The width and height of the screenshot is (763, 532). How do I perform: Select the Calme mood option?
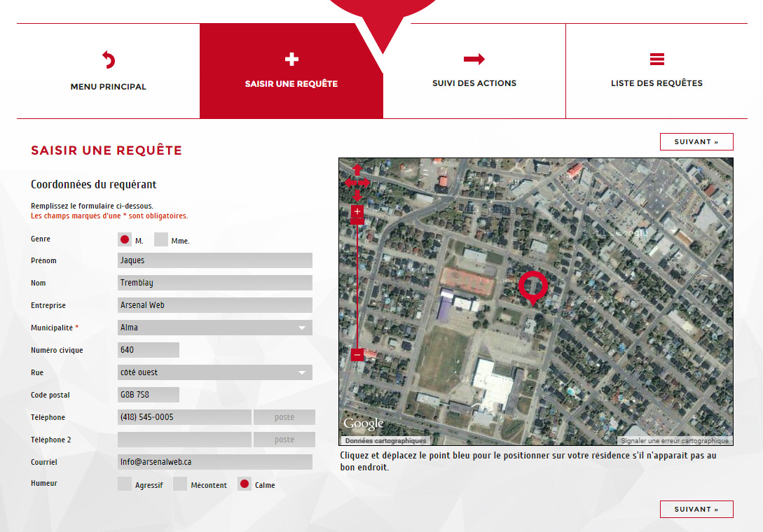pyautogui.click(x=245, y=484)
